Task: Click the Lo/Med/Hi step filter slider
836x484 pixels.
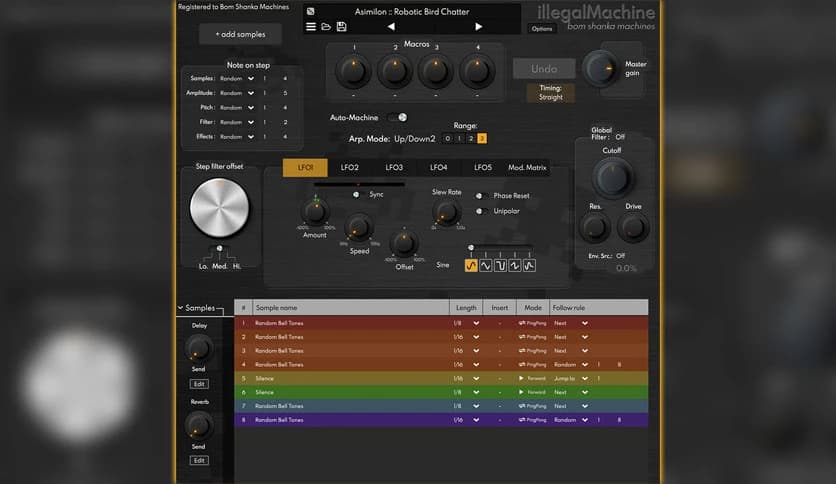Action: [220, 249]
